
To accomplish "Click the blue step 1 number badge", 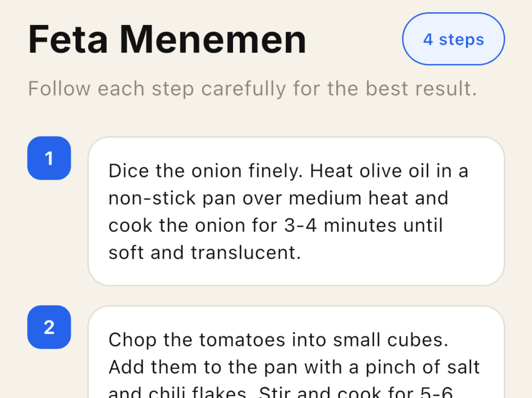I will click(49, 158).
